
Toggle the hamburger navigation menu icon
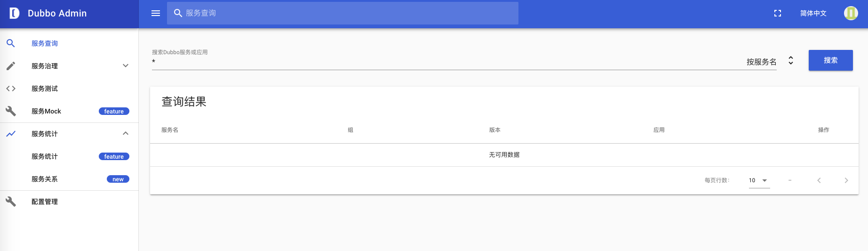tap(156, 13)
